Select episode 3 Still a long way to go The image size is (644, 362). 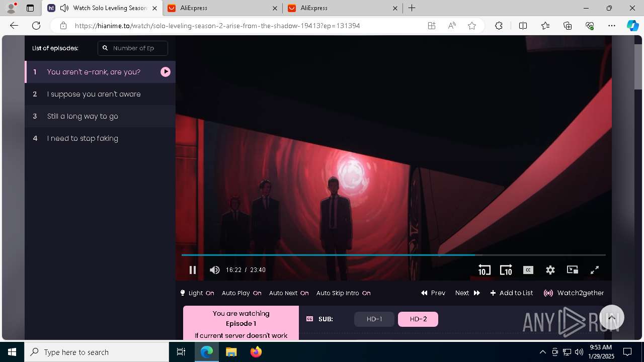[100, 116]
